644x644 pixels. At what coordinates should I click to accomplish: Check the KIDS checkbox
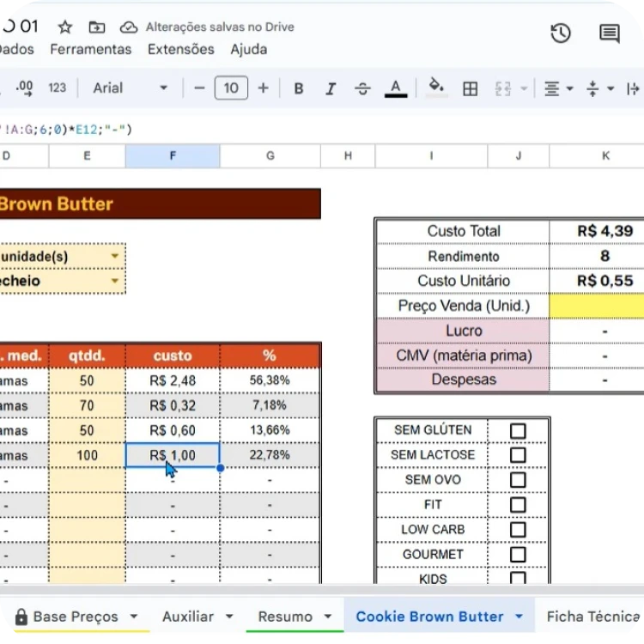[518, 578]
